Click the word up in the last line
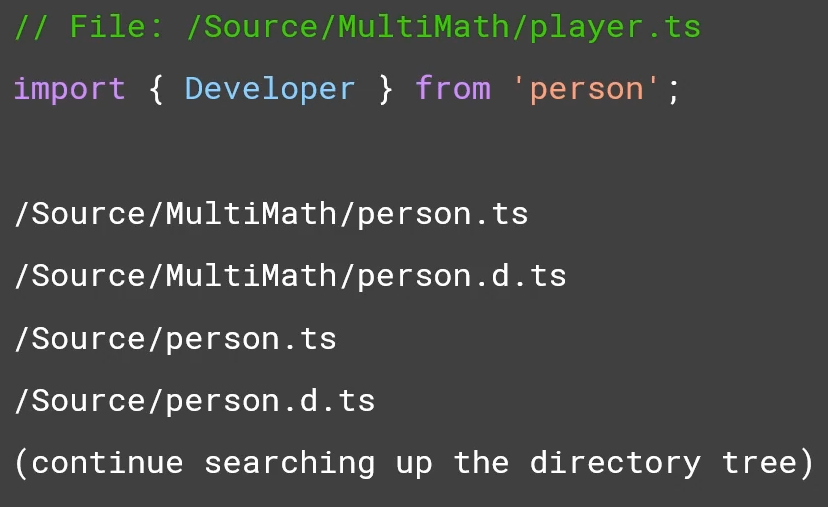The image size is (828, 507). [x=414, y=465]
